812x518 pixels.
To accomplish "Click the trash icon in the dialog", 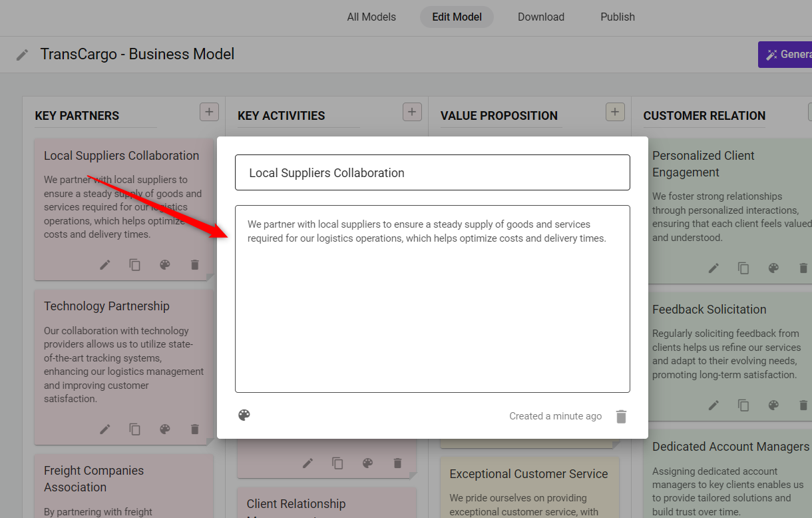I will click(x=621, y=417).
